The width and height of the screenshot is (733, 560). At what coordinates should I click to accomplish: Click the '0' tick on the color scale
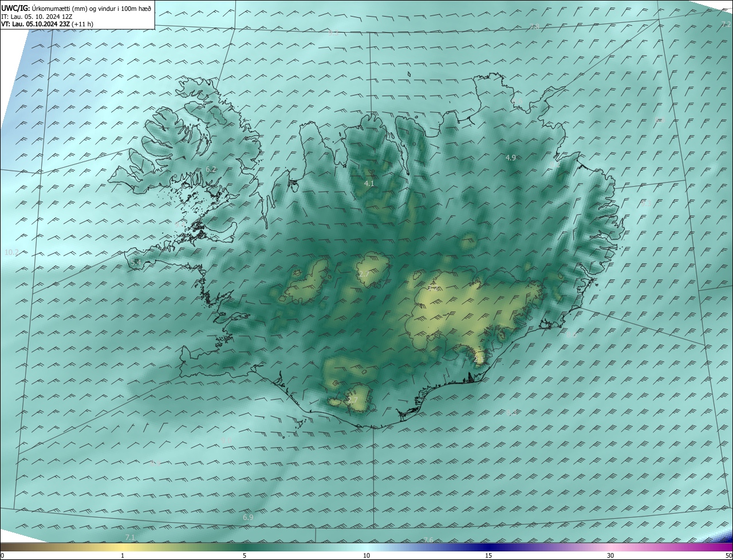pyautogui.click(x=2, y=555)
